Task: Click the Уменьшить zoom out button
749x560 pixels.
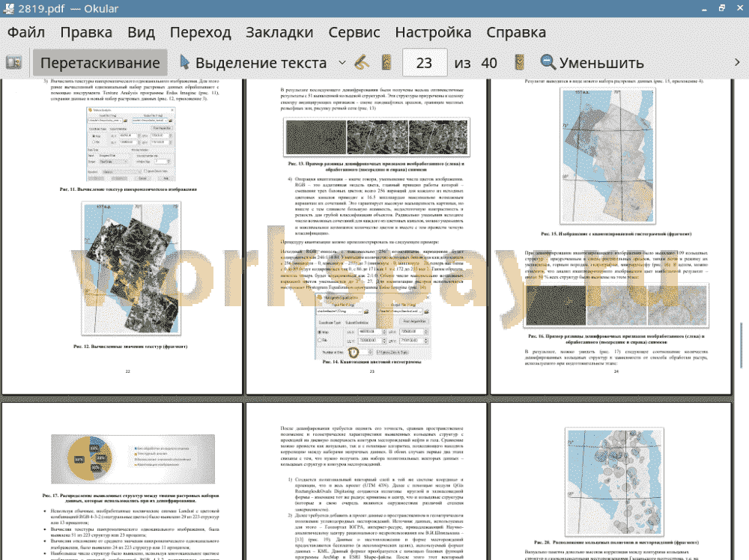Action: (592, 63)
